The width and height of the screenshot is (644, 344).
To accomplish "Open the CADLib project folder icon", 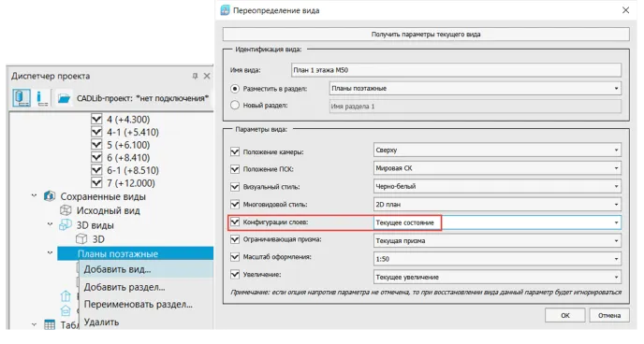I will point(64,98).
